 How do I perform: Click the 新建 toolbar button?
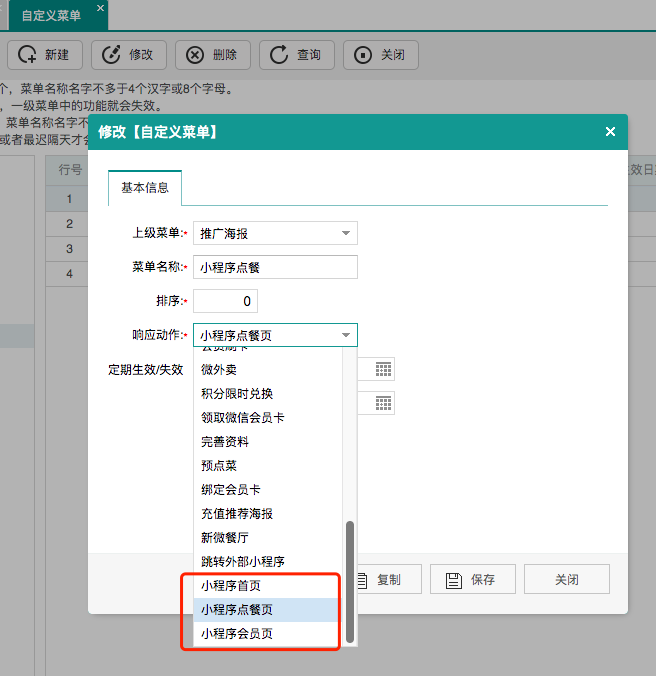[45, 55]
